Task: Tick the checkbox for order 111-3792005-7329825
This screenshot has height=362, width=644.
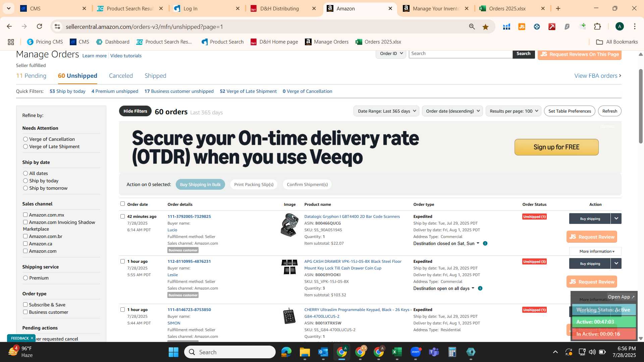Action: point(122,217)
